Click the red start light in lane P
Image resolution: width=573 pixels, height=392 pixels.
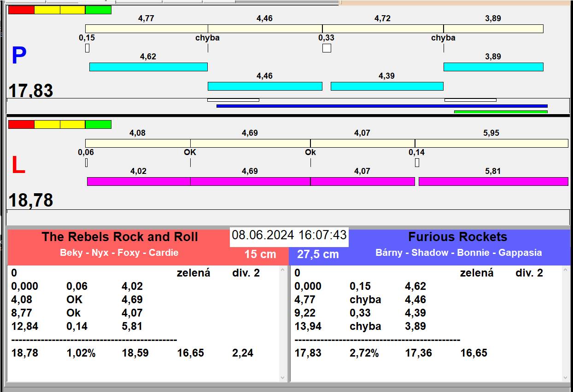[x=21, y=10]
